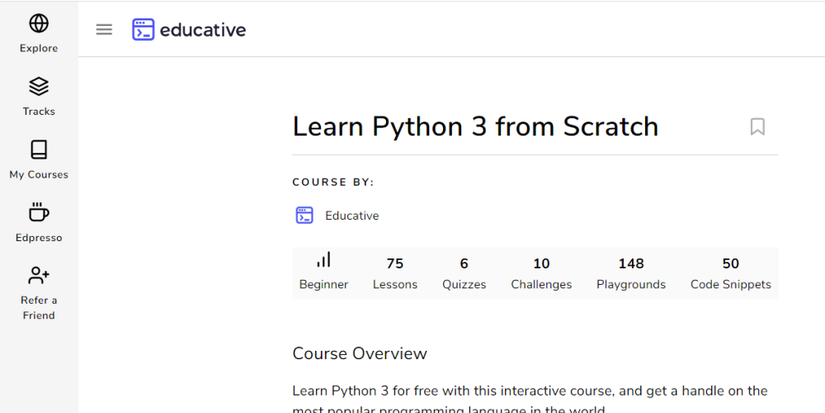
Task: Select the Tracks sidebar label
Action: click(x=39, y=111)
